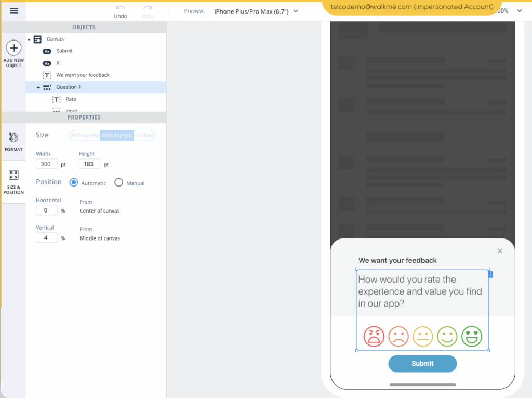Collapse the Question 1 tree node
The height and width of the screenshot is (398, 532).
tap(38, 87)
